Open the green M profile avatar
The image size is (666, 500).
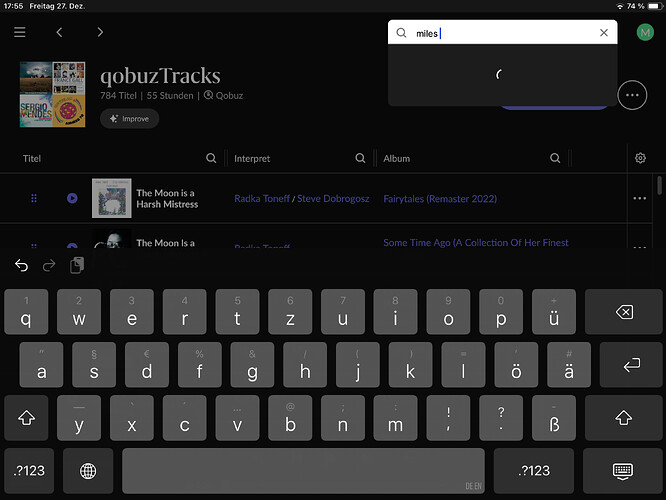[645, 32]
